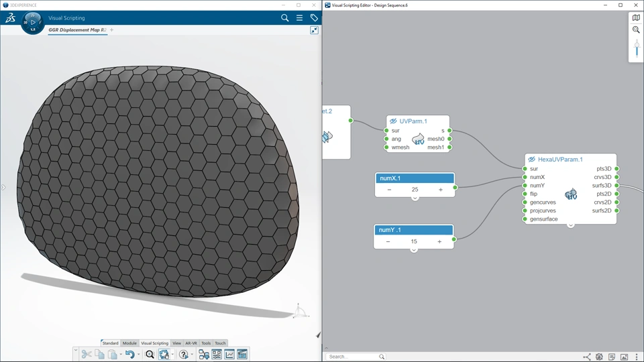Add a new tab with the plus icon
Image resolution: width=644 pixels, height=362 pixels.
pyautogui.click(x=111, y=30)
